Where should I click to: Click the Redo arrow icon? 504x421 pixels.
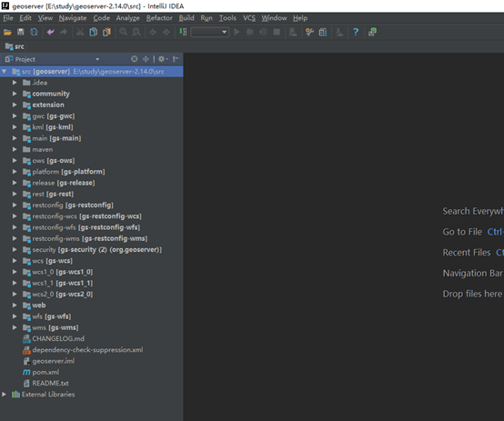tap(64, 32)
